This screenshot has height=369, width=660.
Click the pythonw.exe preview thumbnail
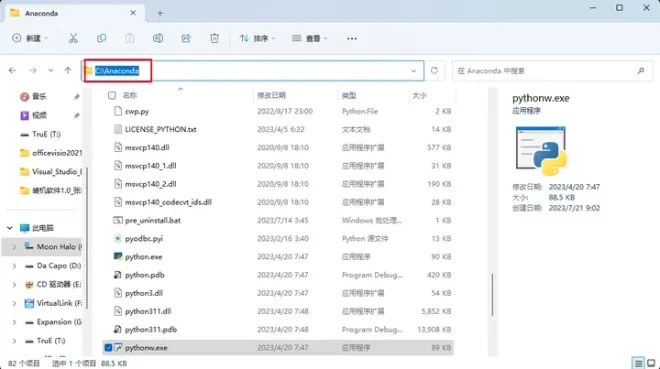click(x=541, y=151)
